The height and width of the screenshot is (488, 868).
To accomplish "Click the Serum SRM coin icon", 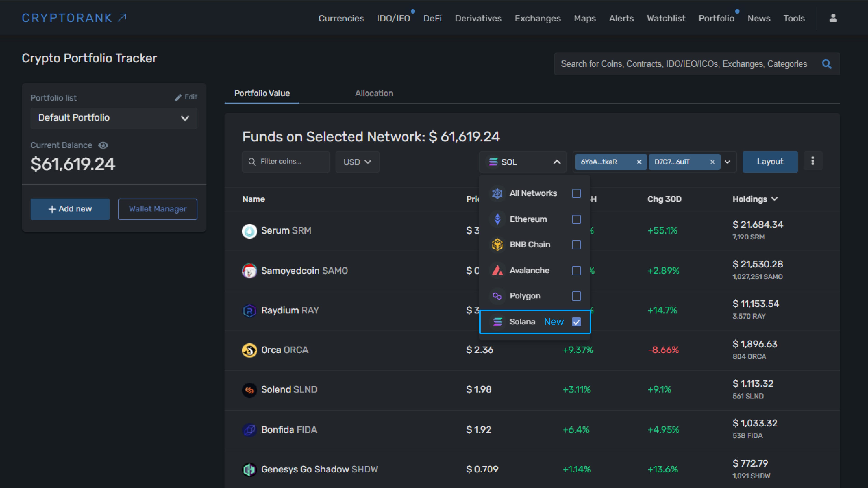I will (x=250, y=231).
